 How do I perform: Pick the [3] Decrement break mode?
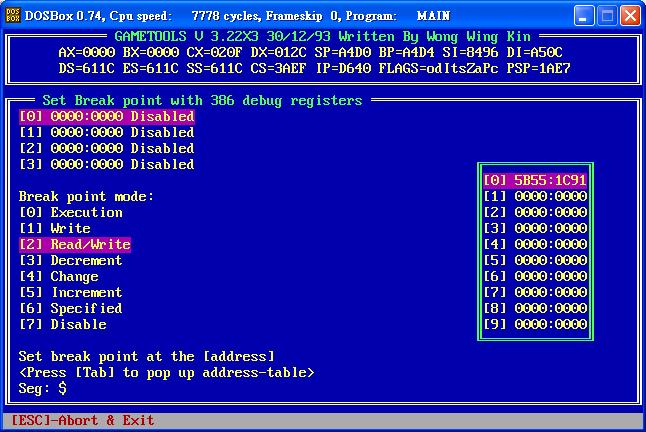71,260
